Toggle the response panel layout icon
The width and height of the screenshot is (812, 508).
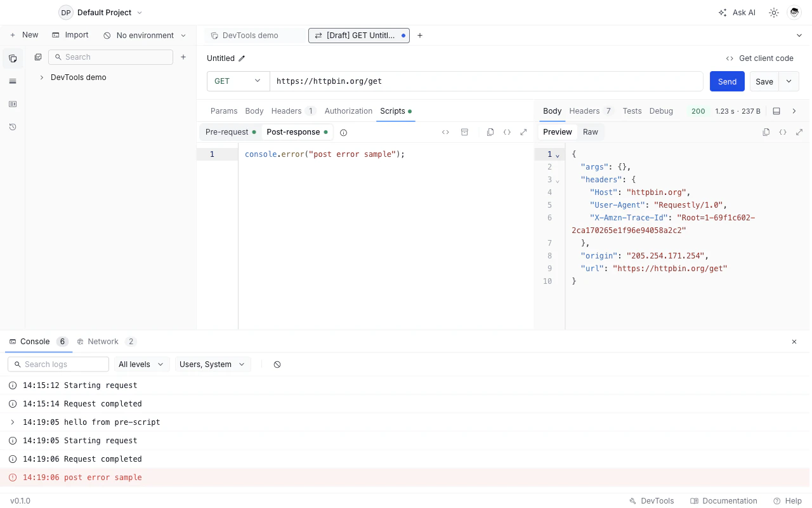coord(776,111)
